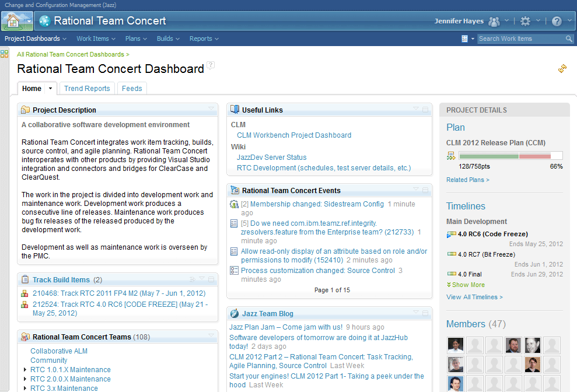Expand the RTC 2.0.0.X Maintenance team node

tap(25, 379)
